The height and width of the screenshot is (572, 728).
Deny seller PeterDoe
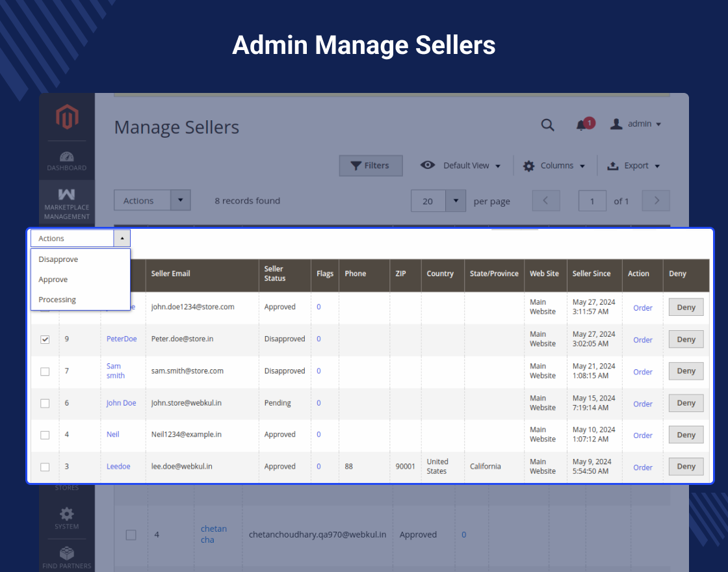tap(686, 339)
